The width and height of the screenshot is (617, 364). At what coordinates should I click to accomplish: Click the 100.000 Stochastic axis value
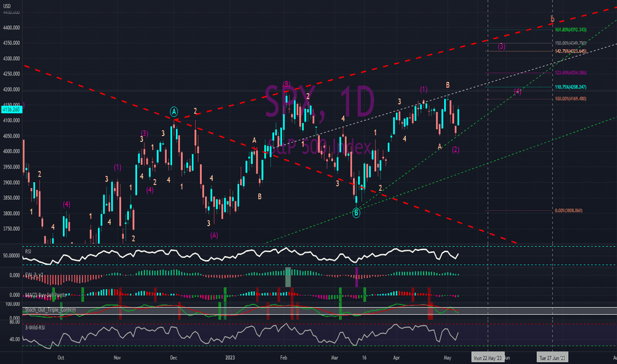(x=13, y=304)
